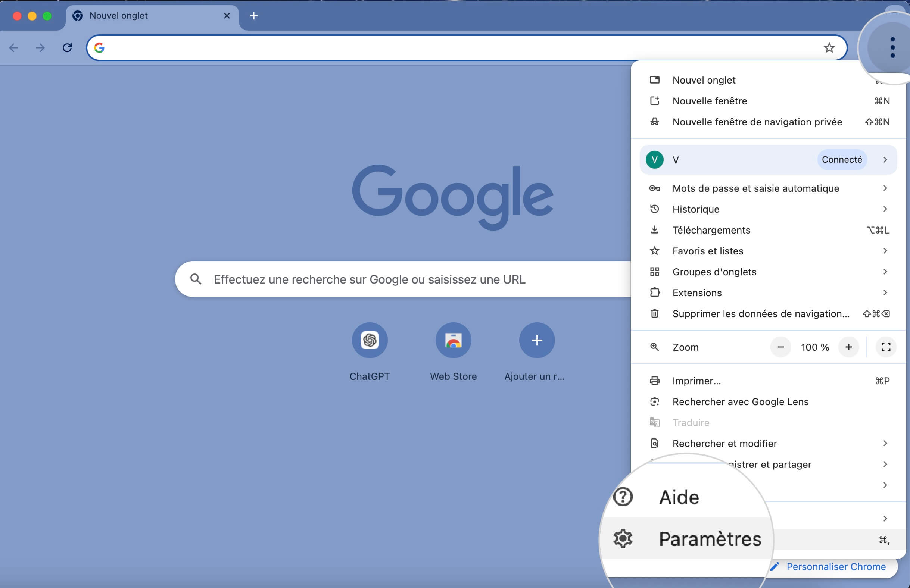This screenshot has width=910, height=588.
Task: Click the printer icon
Action: coord(655,381)
